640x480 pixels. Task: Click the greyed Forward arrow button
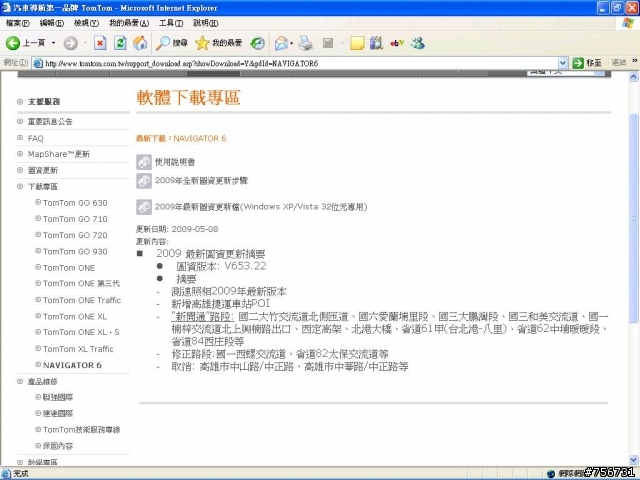click(x=71, y=43)
